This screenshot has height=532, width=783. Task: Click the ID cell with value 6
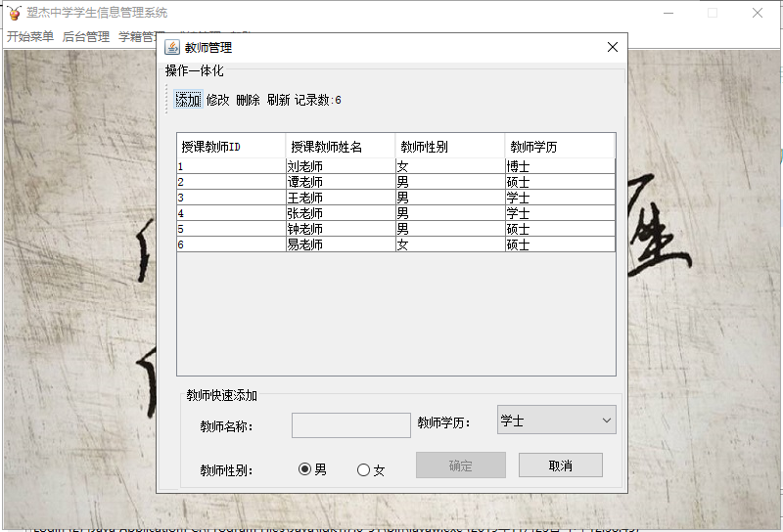[x=231, y=244]
